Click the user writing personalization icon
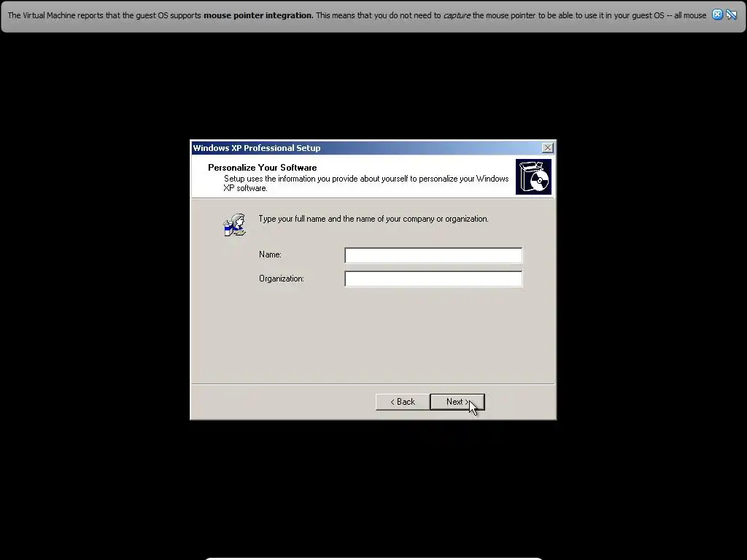Screen dimensions: 747x560 [234, 225]
